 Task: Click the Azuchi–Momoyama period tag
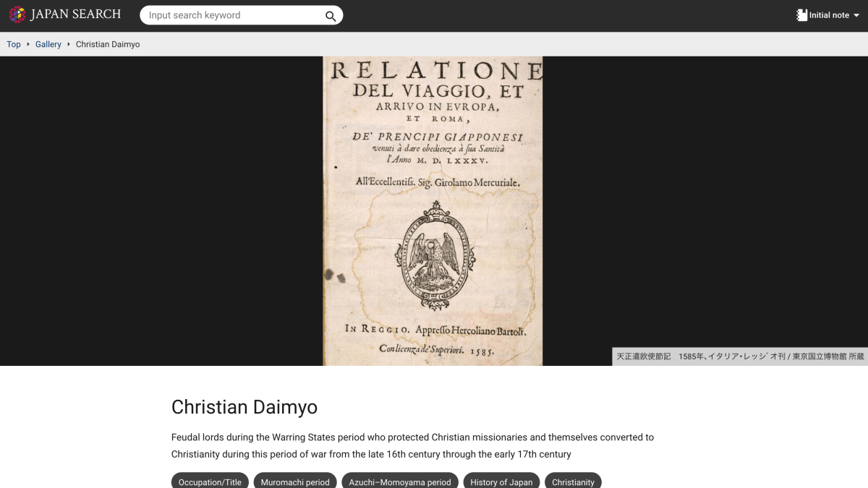(399, 481)
